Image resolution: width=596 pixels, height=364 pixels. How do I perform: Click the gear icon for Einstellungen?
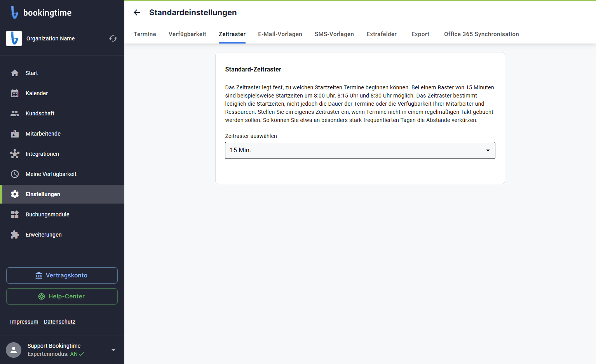[x=15, y=194]
